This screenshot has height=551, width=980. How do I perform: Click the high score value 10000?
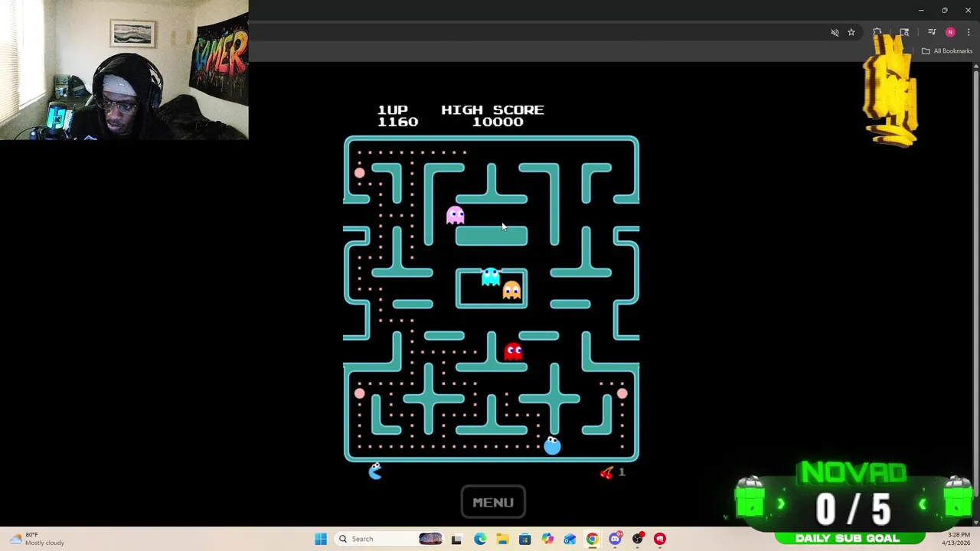click(x=498, y=122)
